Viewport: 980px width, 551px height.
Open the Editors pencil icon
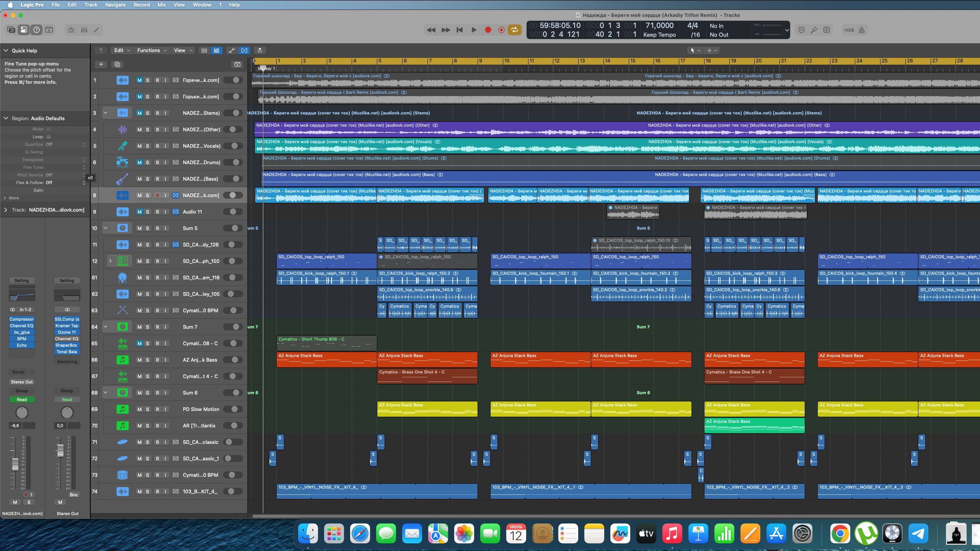(96, 30)
